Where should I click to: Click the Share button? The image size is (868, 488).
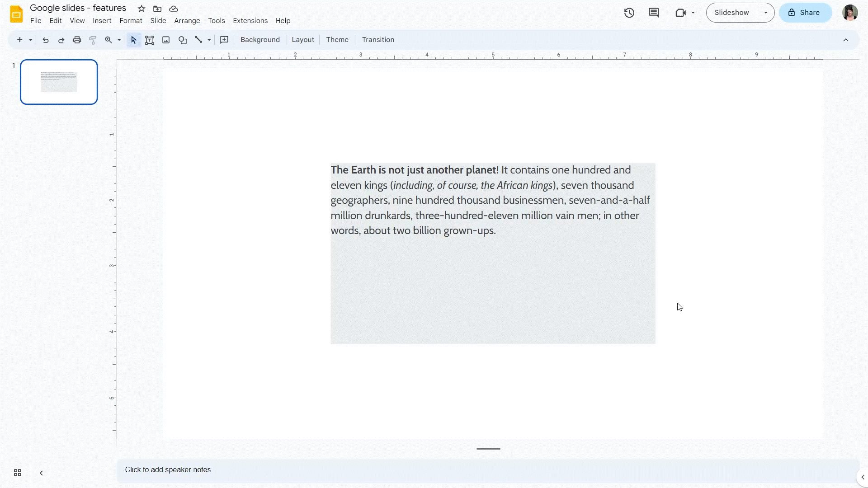coord(804,13)
